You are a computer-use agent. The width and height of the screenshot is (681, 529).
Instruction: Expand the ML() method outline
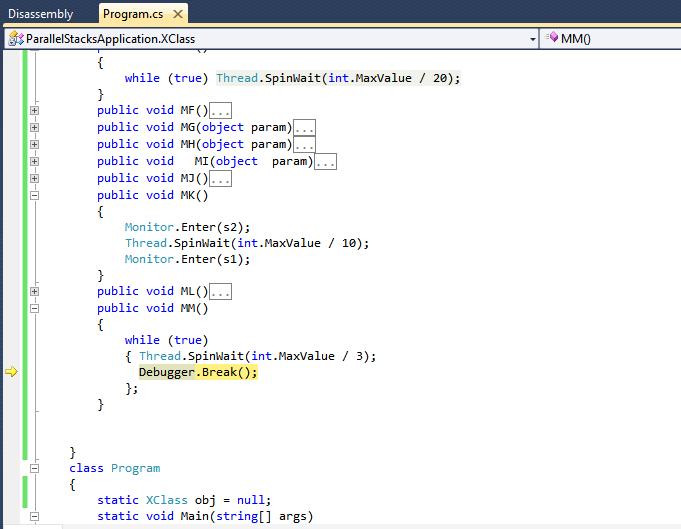[x=34, y=291]
